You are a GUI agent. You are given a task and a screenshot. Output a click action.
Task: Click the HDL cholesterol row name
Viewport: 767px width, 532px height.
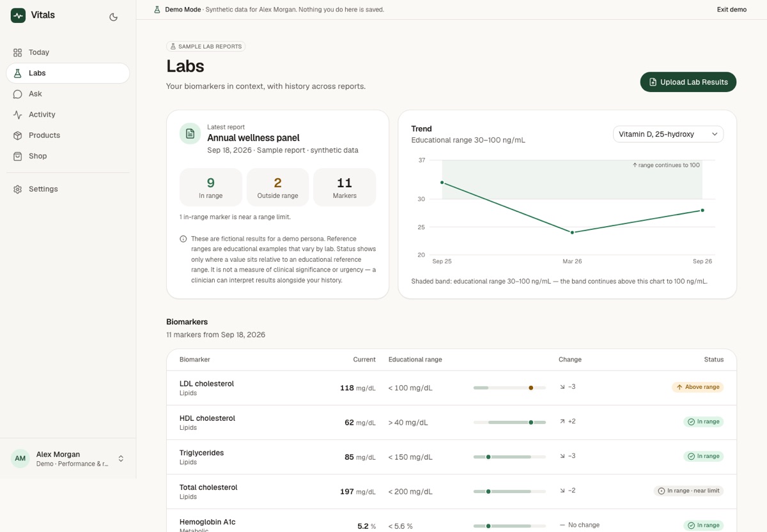[x=207, y=418]
